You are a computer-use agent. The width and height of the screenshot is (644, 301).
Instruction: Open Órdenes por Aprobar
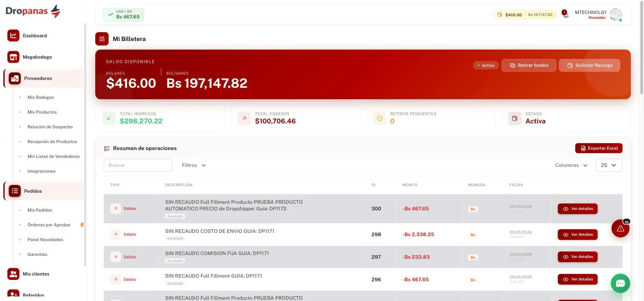click(x=49, y=225)
